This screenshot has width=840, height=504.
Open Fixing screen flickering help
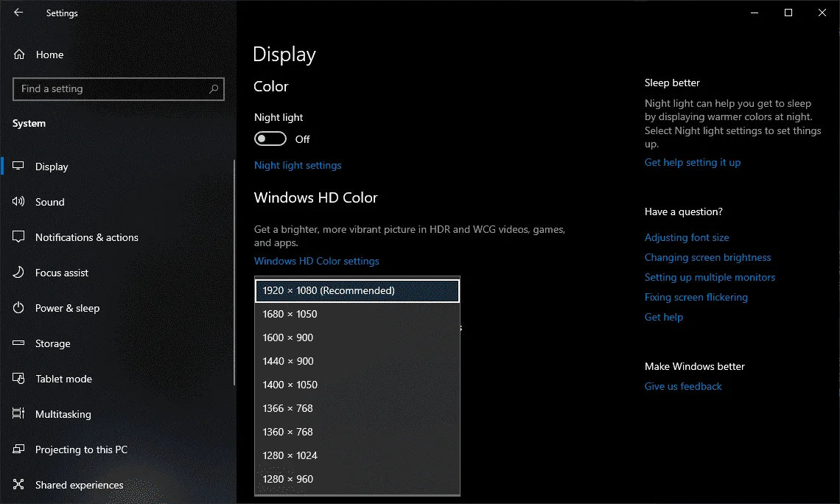tap(696, 297)
